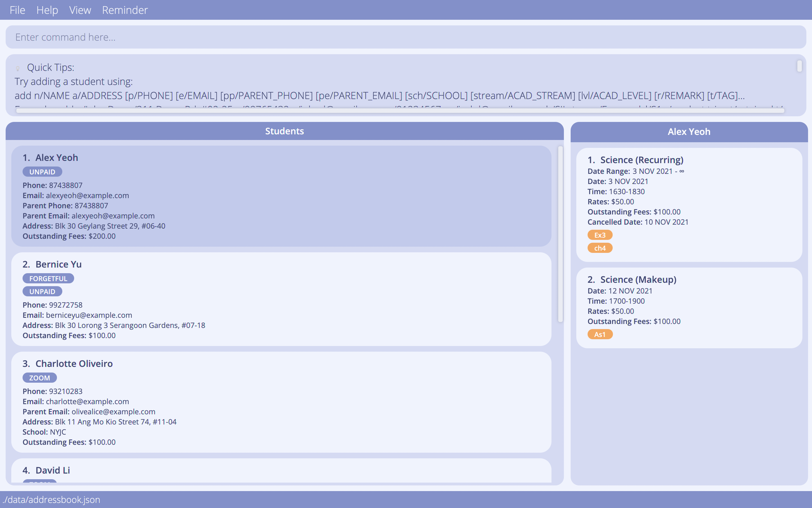This screenshot has width=812, height=508.
Task: Click email charlotte@example.com
Action: tap(88, 402)
